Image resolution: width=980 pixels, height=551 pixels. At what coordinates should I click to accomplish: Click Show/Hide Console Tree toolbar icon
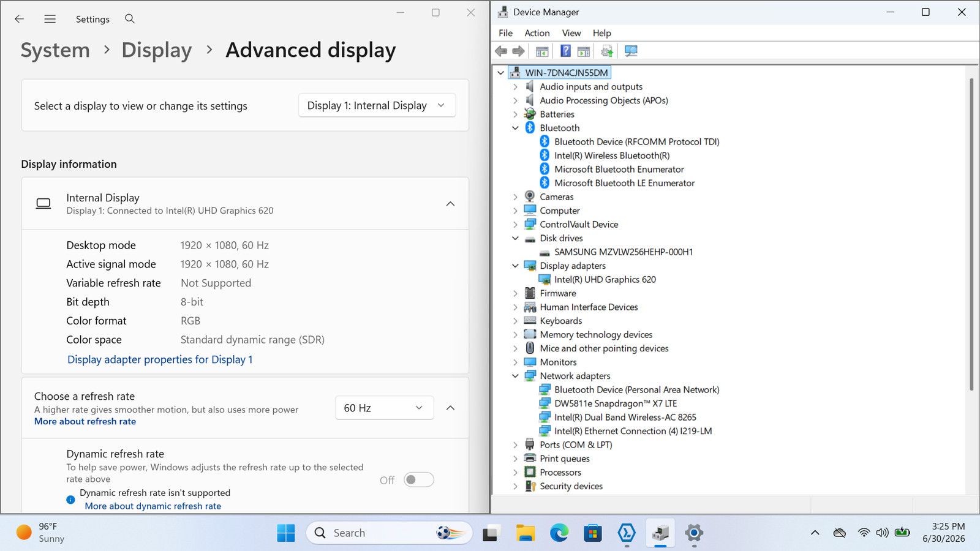pyautogui.click(x=542, y=51)
